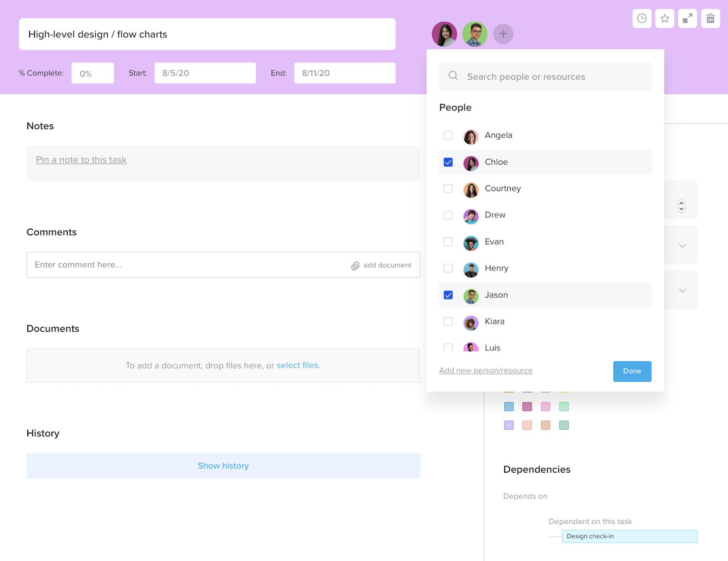728x561 pixels.
Task: Click the select files link
Action: point(298,365)
